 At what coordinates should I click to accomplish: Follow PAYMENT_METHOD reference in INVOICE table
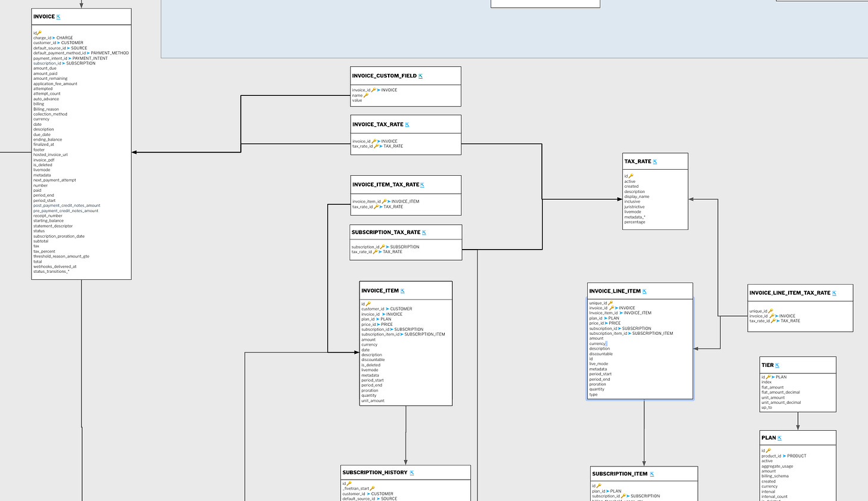(110, 53)
